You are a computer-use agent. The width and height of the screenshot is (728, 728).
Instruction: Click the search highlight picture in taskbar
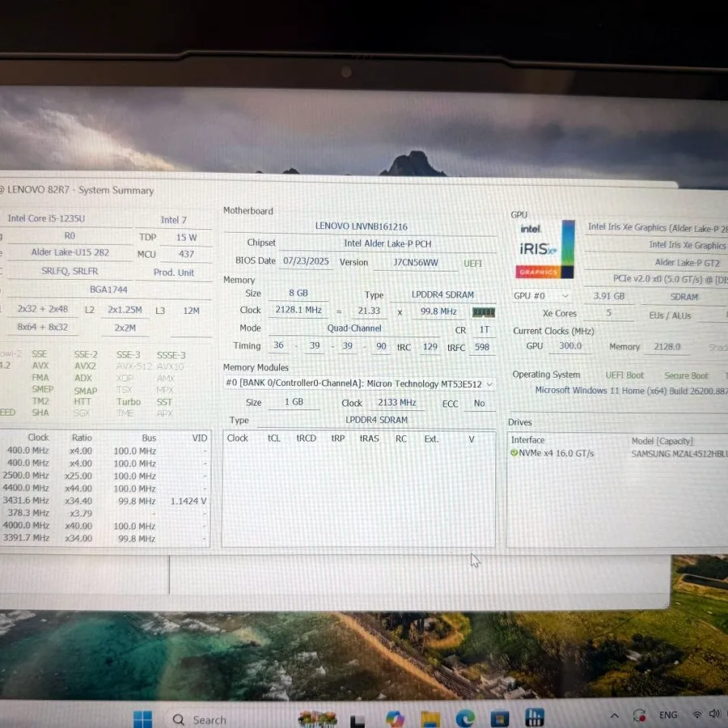[x=318, y=719]
